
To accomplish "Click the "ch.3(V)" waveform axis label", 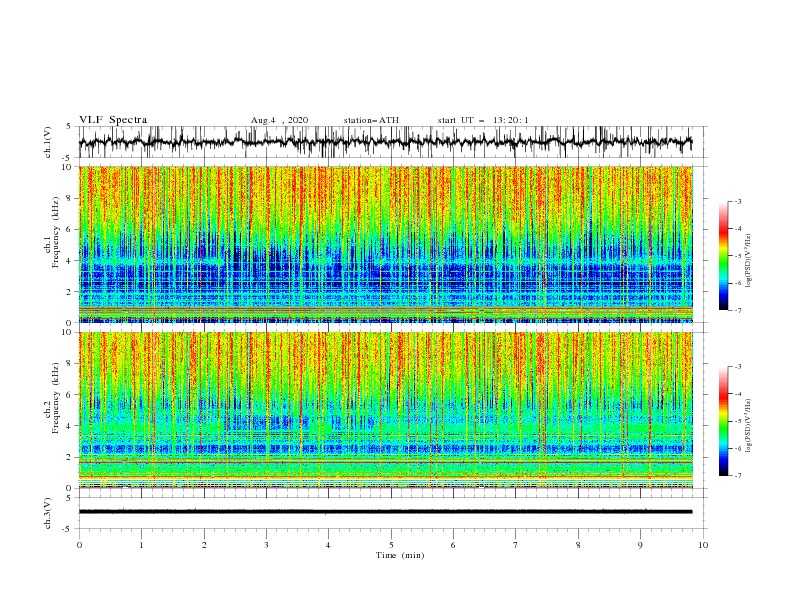I will (x=48, y=513).
